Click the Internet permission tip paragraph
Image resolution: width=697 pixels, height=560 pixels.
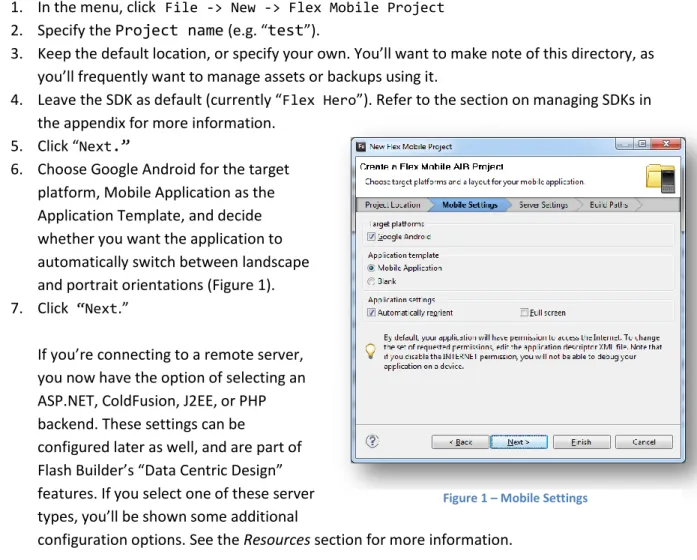coord(522,352)
